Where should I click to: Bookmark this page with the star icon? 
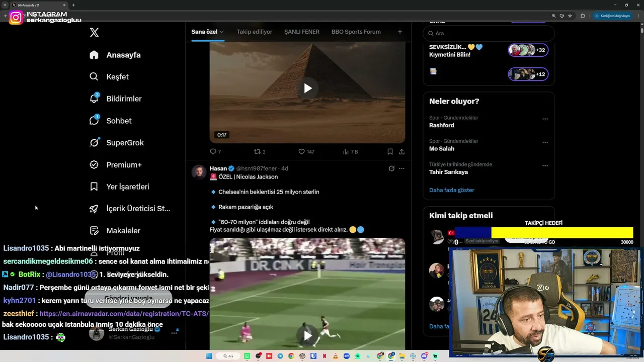click(x=570, y=16)
